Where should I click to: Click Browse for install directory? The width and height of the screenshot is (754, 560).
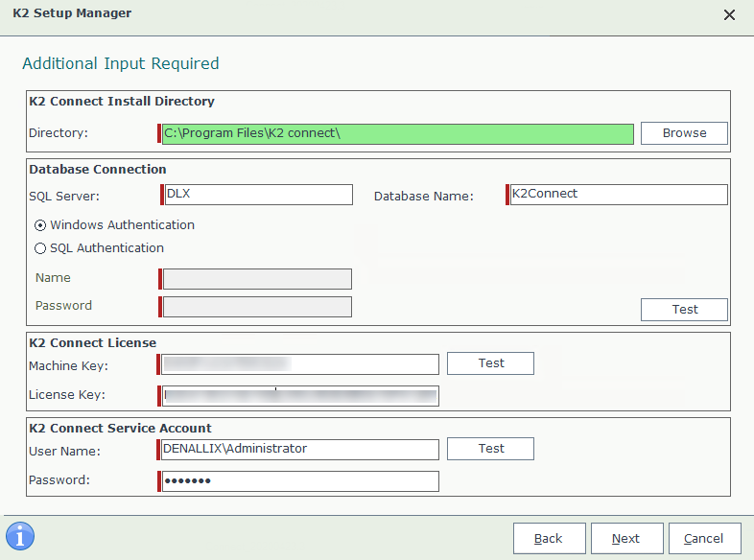tap(684, 133)
